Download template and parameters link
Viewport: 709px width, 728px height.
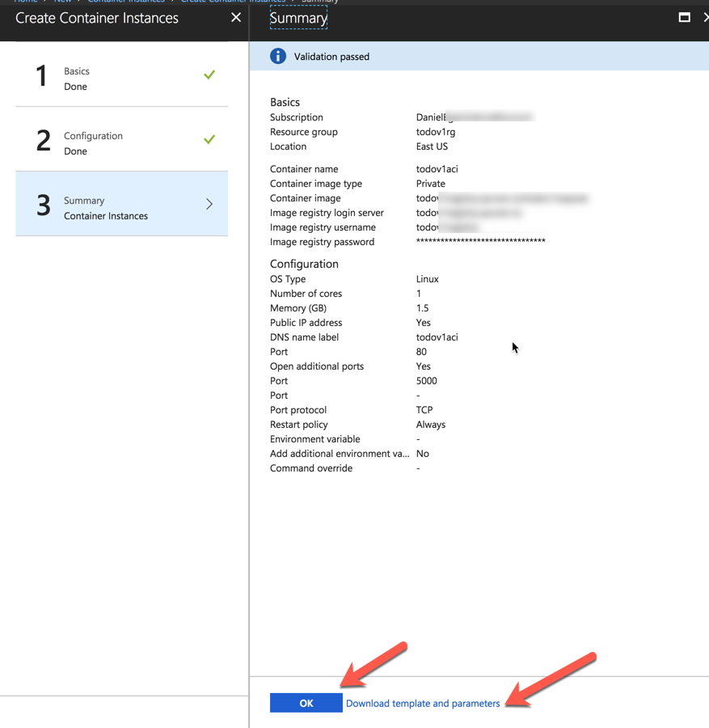pos(423,703)
